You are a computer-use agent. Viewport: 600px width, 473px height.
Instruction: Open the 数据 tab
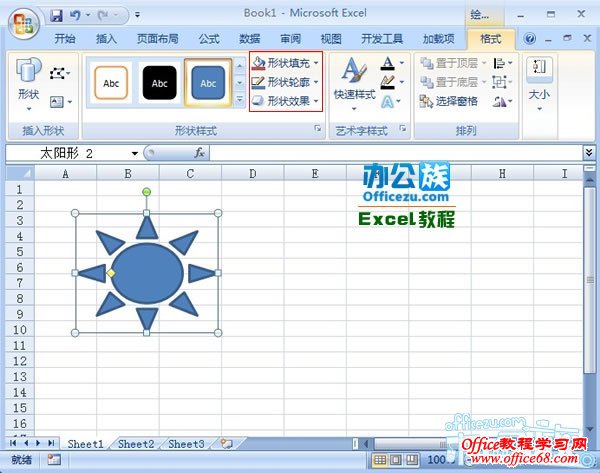[x=249, y=39]
